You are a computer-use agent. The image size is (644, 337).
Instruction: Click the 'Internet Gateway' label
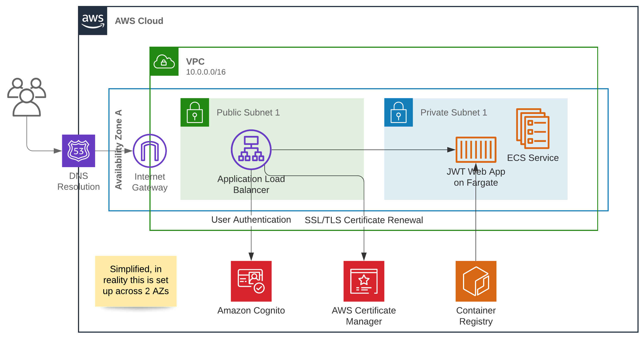[x=150, y=182]
